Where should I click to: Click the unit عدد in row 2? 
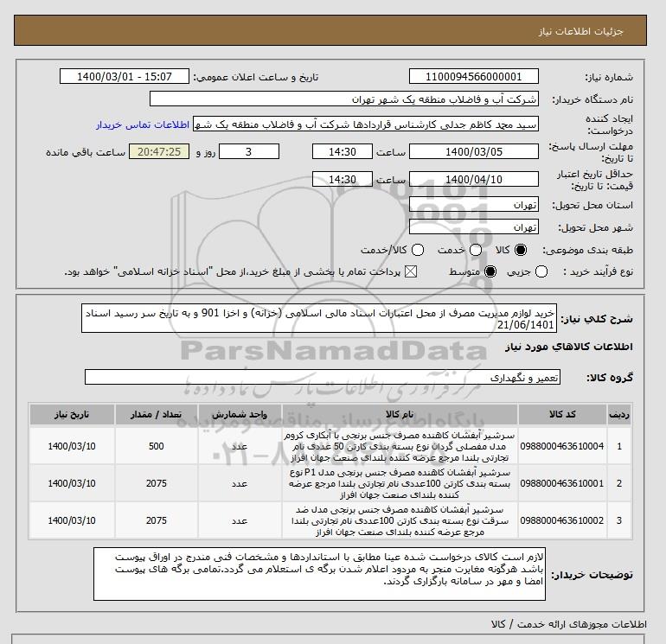(x=240, y=483)
